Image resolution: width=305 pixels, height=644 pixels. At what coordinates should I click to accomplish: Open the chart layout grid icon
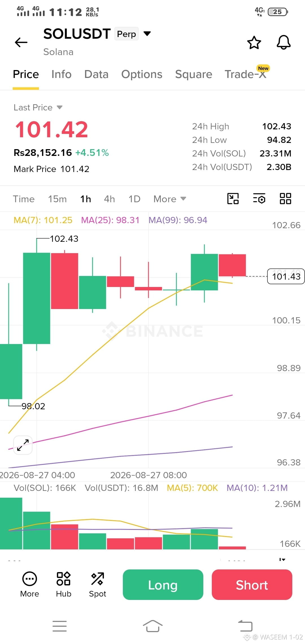click(x=285, y=199)
